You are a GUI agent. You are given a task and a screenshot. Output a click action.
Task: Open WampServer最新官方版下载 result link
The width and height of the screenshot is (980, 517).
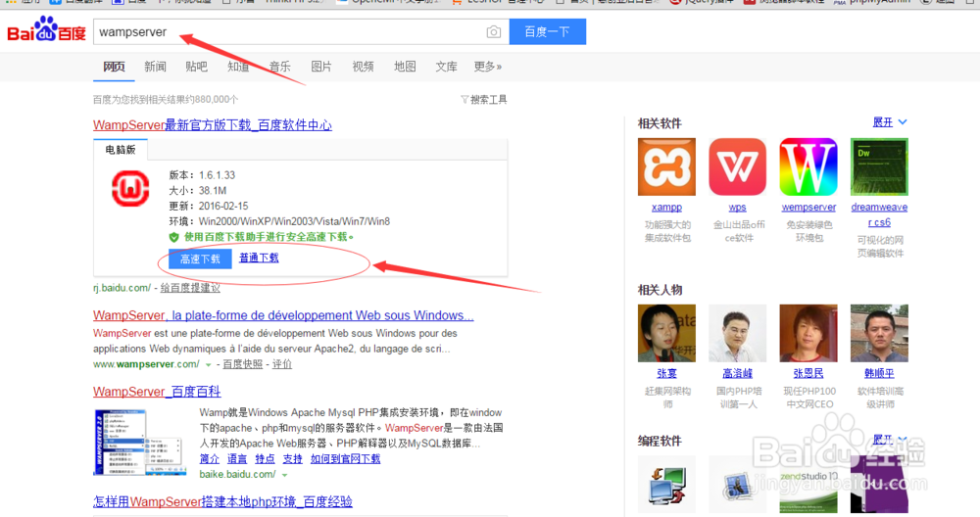coord(213,125)
